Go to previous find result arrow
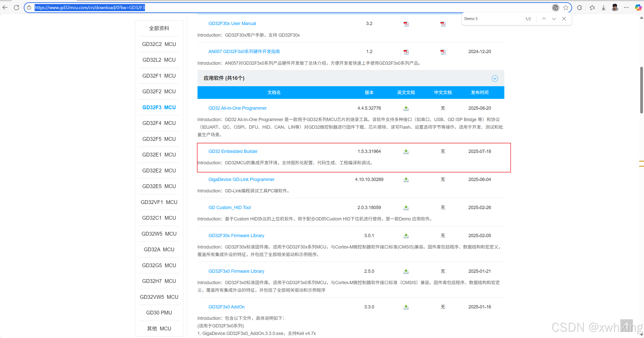The height and width of the screenshot is (338, 644). coord(544,19)
